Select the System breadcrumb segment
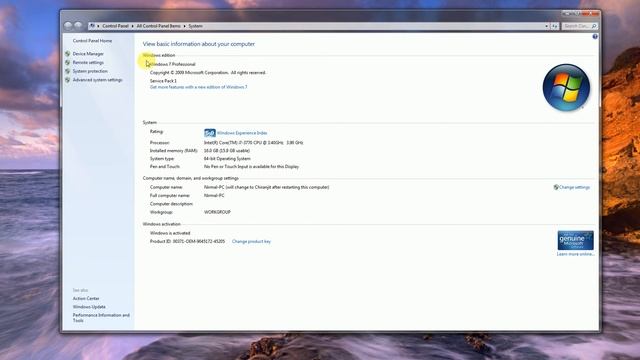The height and width of the screenshot is (360, 640). click(196, 26)
